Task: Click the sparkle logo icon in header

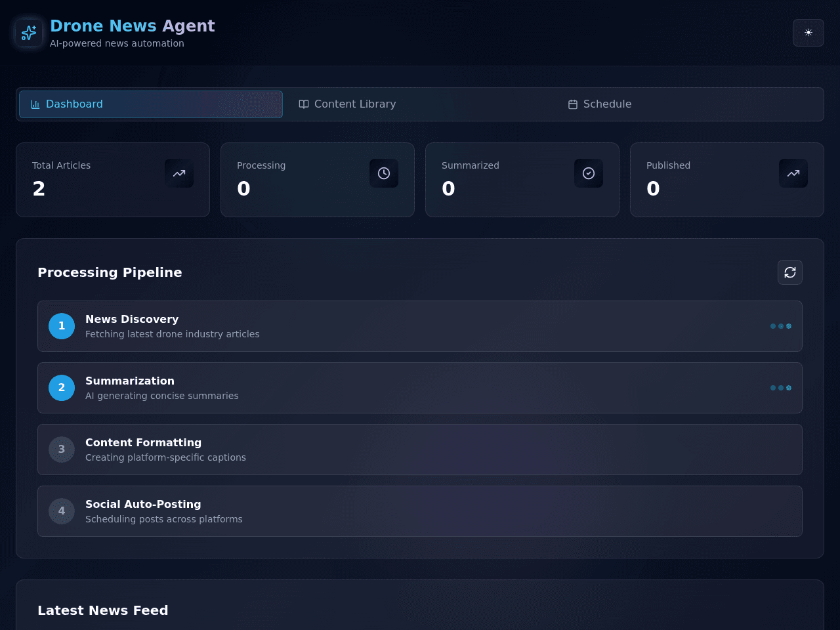Action: tap(29, 33)
